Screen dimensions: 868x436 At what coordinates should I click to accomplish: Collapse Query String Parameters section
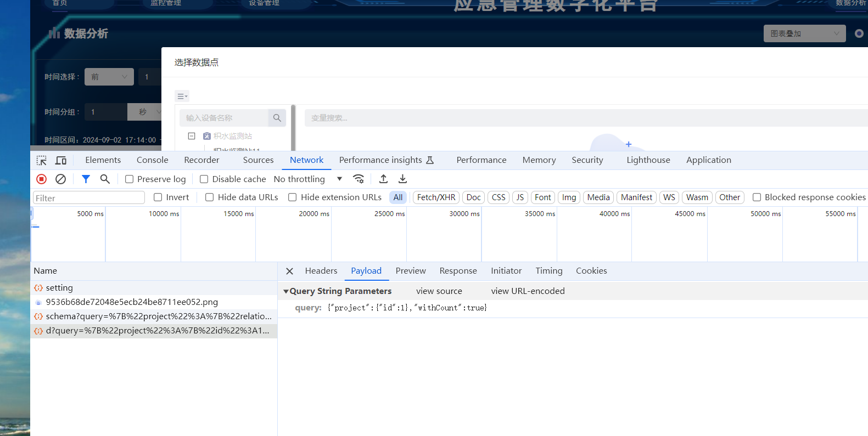pos(286,291)
